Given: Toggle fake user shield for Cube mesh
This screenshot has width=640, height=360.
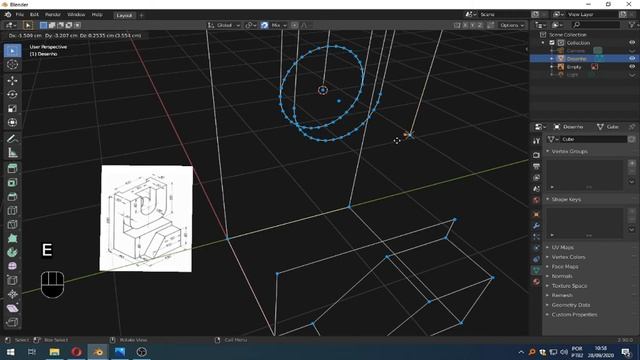Looking at the screenshot, I should pos(631,139).
